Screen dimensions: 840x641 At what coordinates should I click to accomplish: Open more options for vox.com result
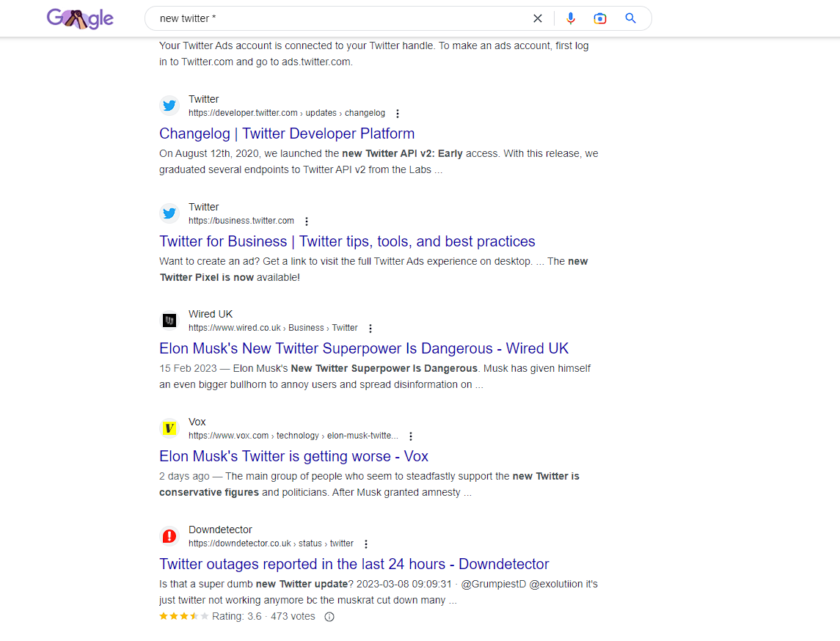[411, 436]
